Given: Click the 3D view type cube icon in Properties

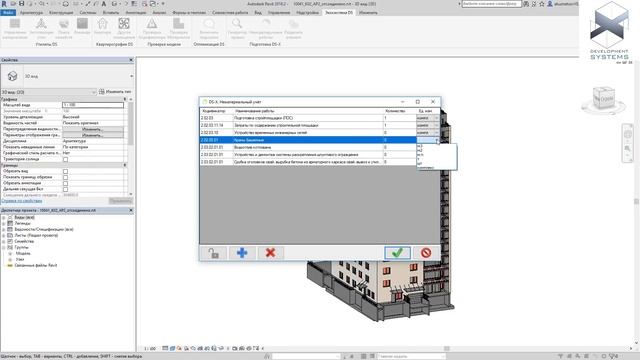Looking at the screenshot, I should (x=12, y=76).
